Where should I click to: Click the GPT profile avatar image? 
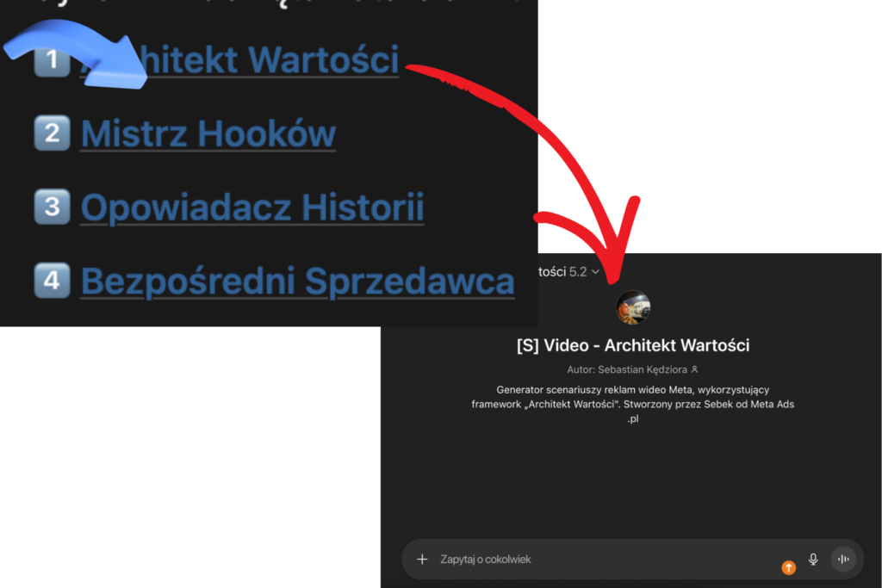pos(633,307)
